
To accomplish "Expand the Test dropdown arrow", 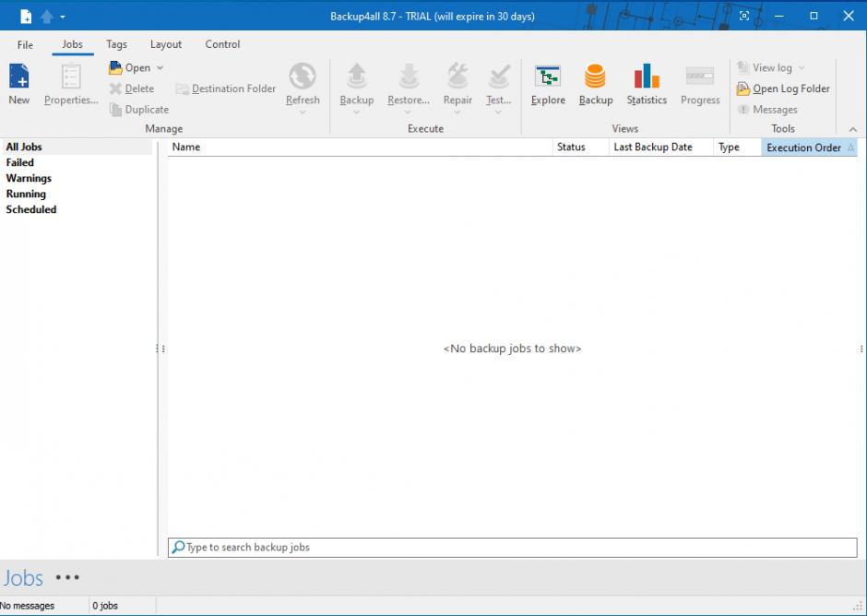I will 498,113.
